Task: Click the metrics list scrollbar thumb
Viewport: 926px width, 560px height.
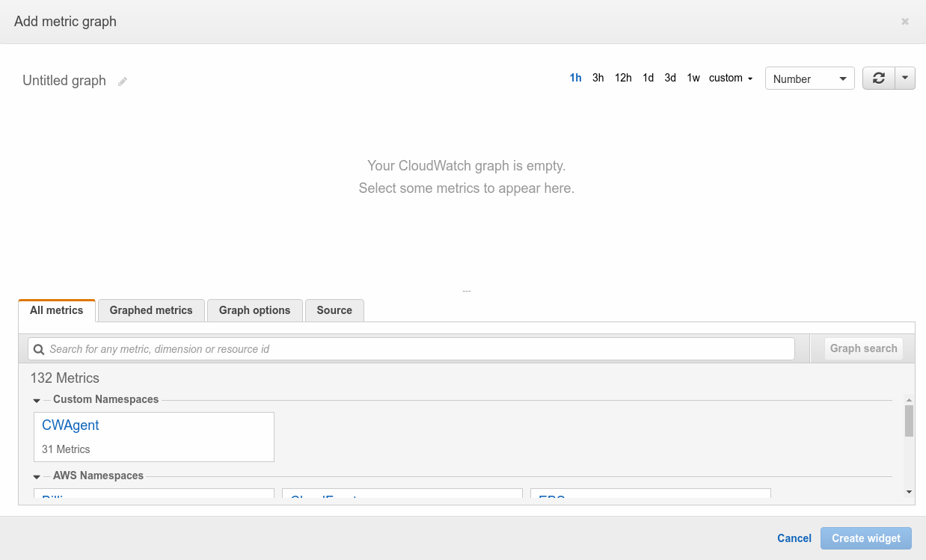Action: 909,421
